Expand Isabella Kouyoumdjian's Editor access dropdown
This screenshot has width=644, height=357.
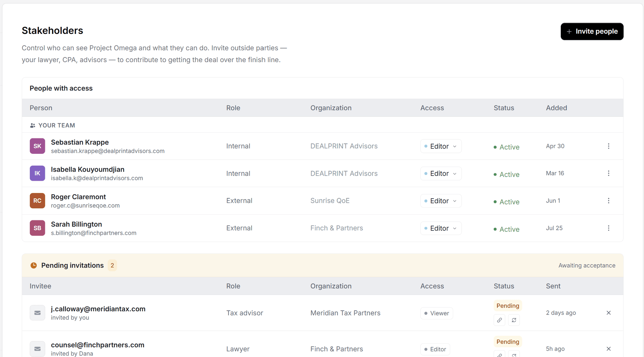[441, 174]
